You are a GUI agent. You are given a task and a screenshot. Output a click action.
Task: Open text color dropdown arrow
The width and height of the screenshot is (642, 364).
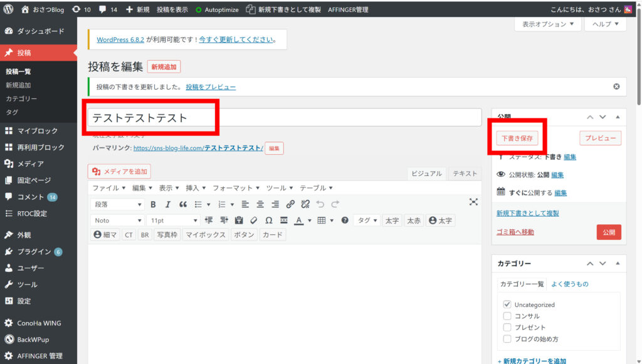pos(310,221)
